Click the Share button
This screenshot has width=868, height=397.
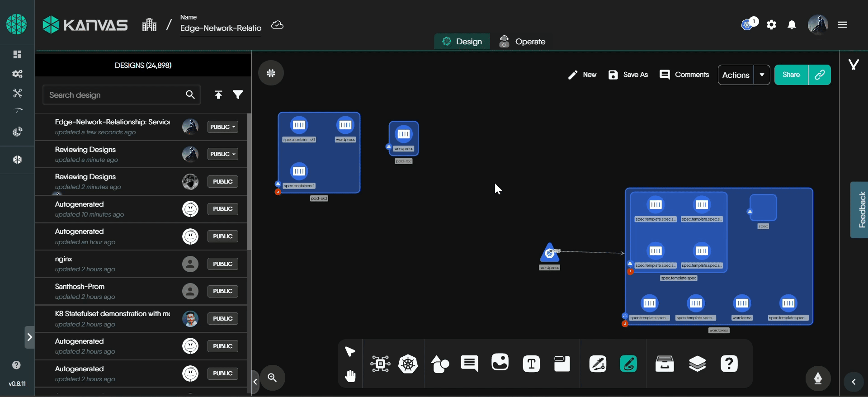pos(791,75)
